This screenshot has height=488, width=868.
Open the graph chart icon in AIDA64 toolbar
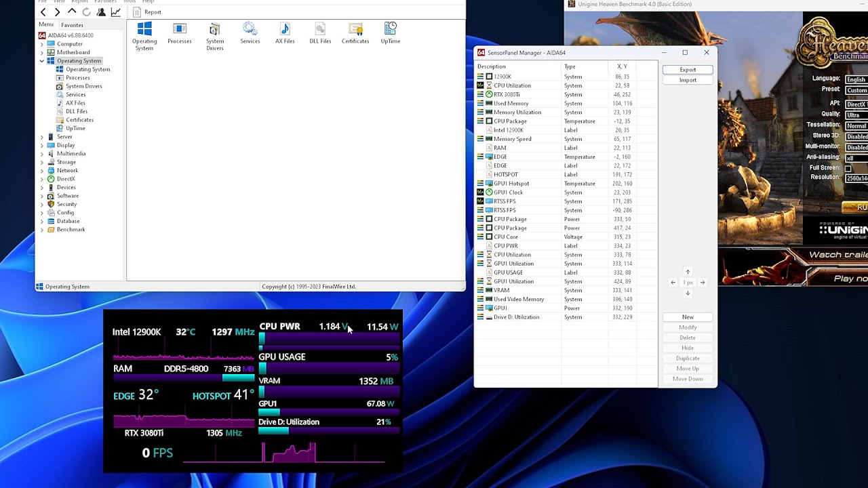(x=116, y=12)
